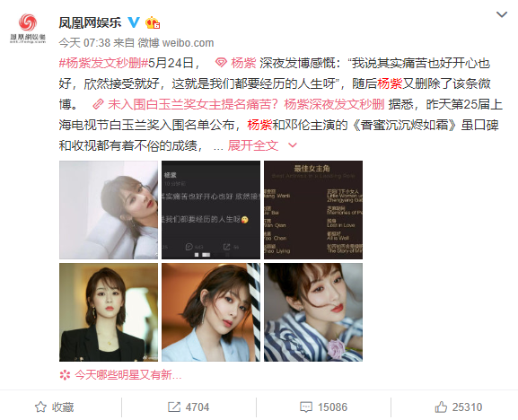Open photo thumbnail with striped shirt and rose
518x420 pixels.
tap(313, 312)
